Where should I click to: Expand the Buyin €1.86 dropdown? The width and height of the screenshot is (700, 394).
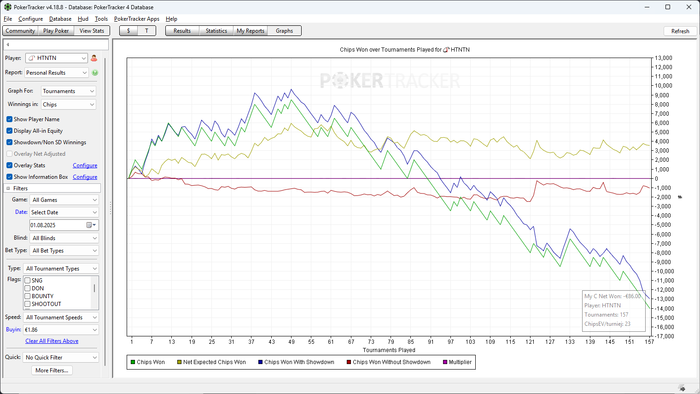tap(61, 330)
